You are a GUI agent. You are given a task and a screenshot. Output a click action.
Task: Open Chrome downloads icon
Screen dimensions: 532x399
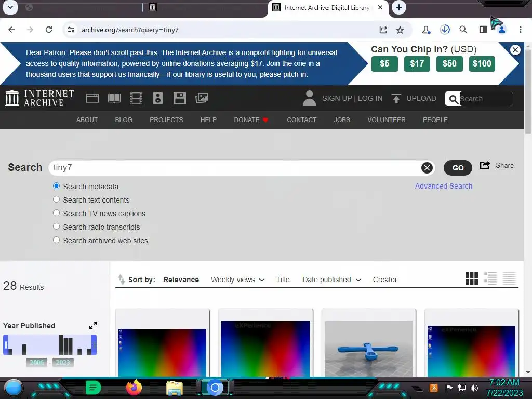(445, 30)
